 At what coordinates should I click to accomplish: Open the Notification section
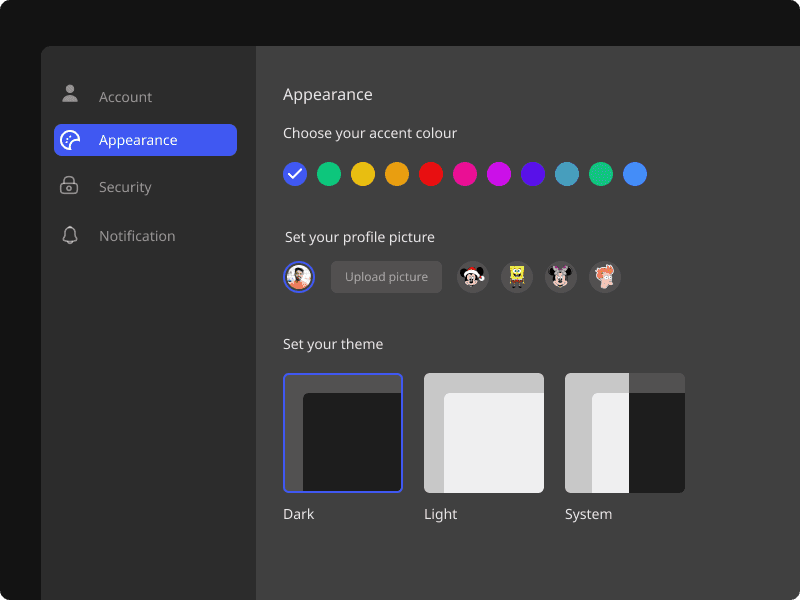point(137,235)
